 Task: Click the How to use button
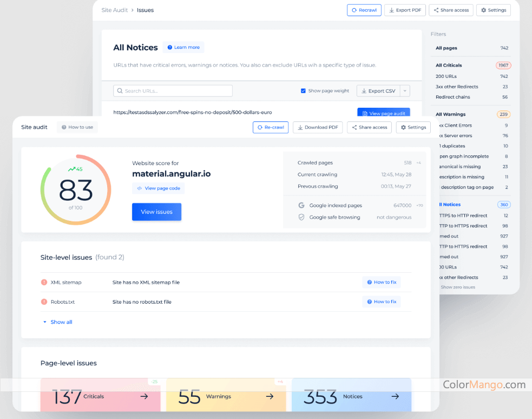point(77,127)
